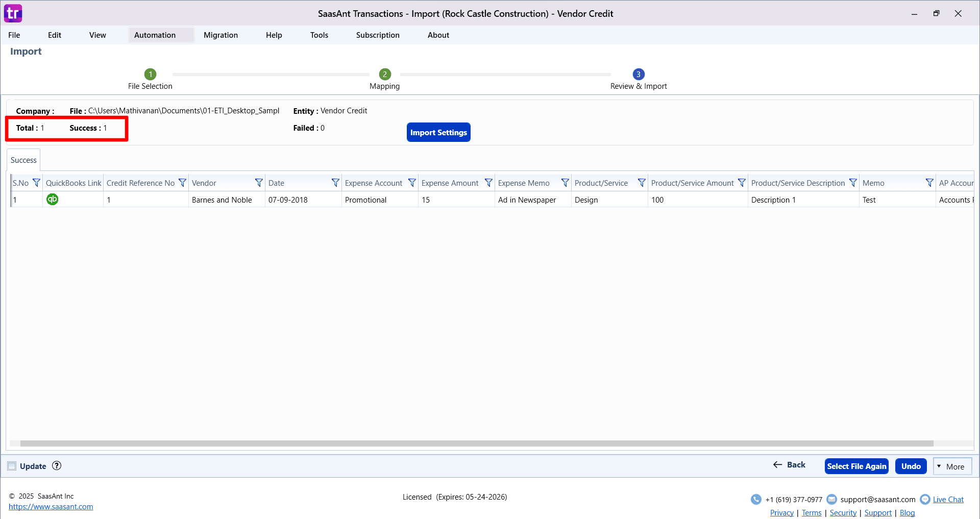Select the Design product/service cell
Screen dimensions: 980x519
click(x=609, y=200)
